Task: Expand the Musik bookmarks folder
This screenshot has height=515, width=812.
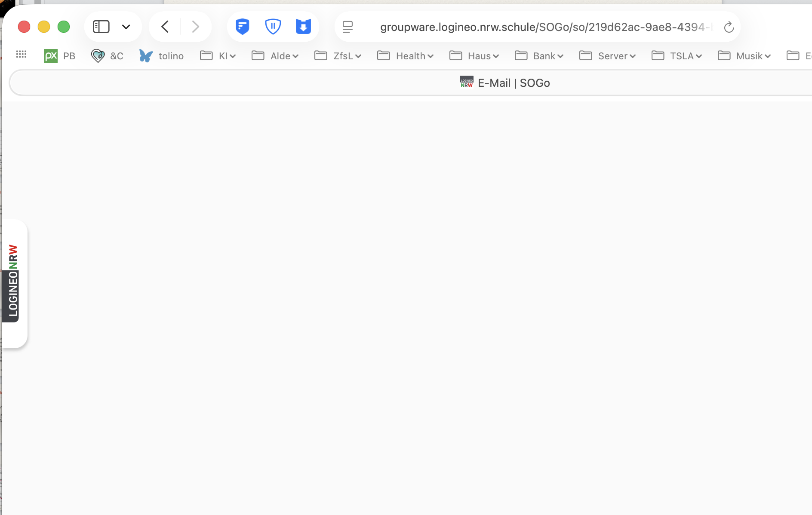Action: (744, 56)
